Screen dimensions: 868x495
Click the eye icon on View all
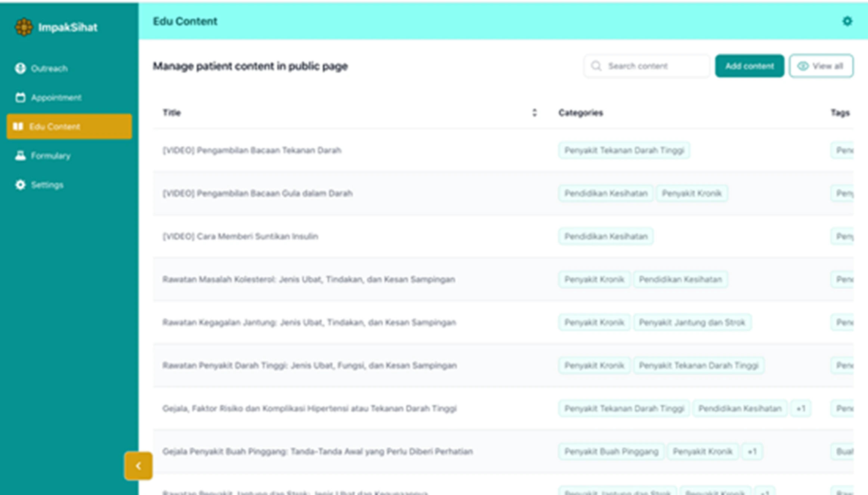(802, 66)
